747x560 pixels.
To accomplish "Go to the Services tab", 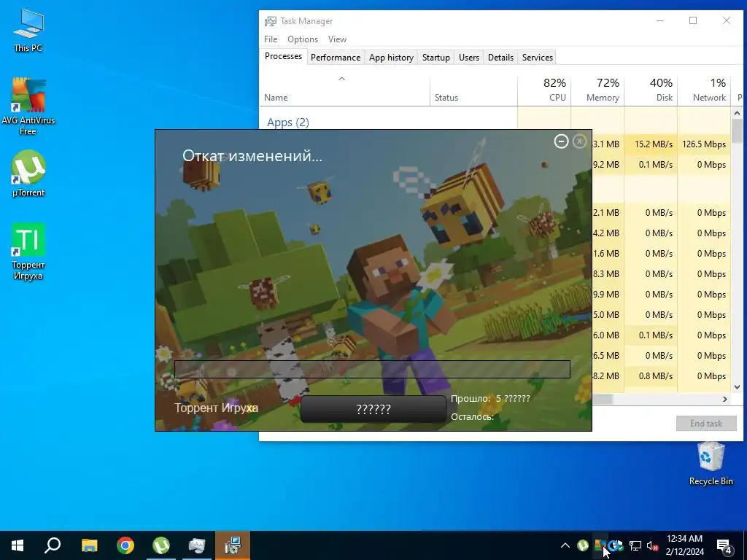I will 538,57.
